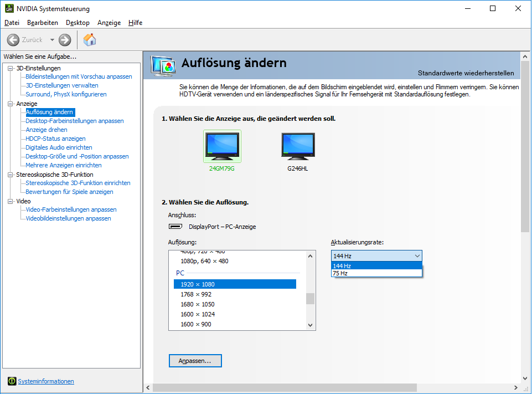Viewport: 532px width, 394px height.
Task: Collapse the 3D-Einstellungen tree node
Action: pos(10,68)
